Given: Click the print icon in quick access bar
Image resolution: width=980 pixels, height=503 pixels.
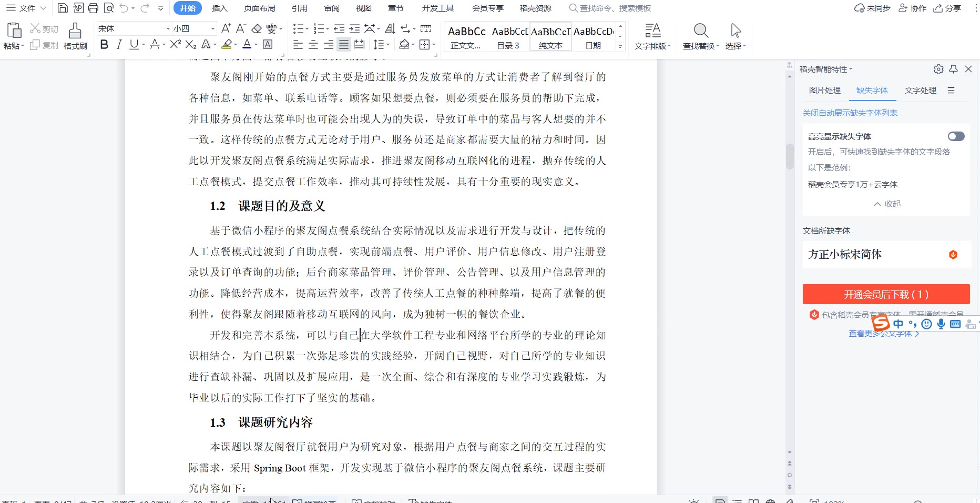Looking at the screenshot, I should (x=94, y=8).
